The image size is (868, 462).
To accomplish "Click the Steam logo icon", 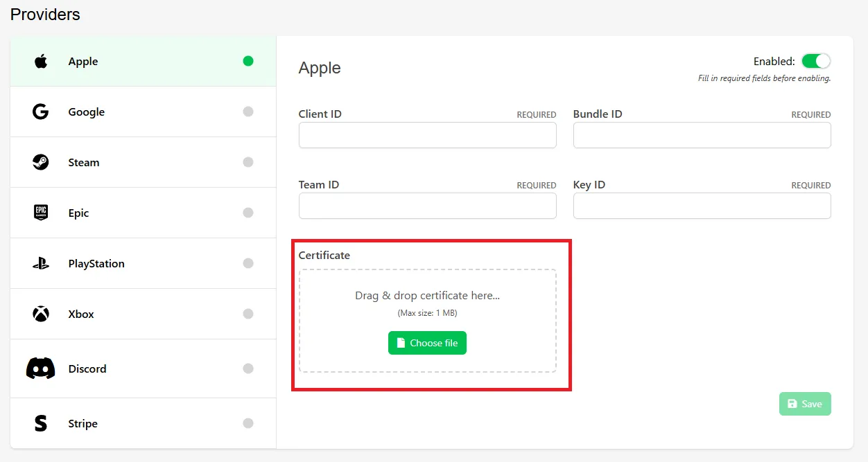I will (x=41, y=162).
